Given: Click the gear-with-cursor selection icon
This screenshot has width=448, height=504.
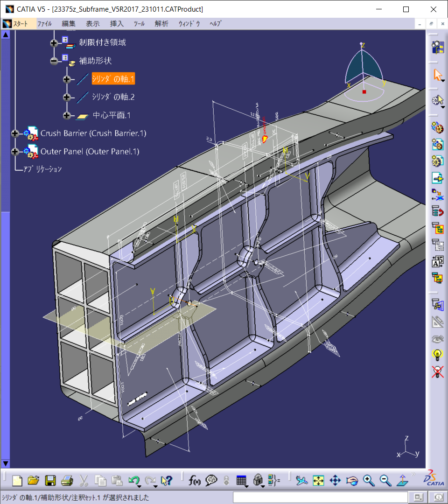Looking at the screenshot, I should 437,101.
